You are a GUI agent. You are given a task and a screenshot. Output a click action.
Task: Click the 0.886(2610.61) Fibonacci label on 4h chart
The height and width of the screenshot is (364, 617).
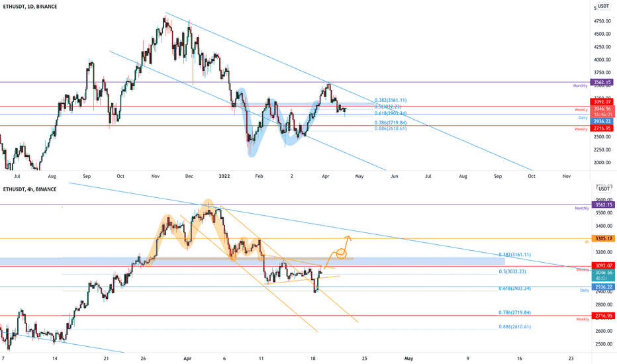coord(514,327)
